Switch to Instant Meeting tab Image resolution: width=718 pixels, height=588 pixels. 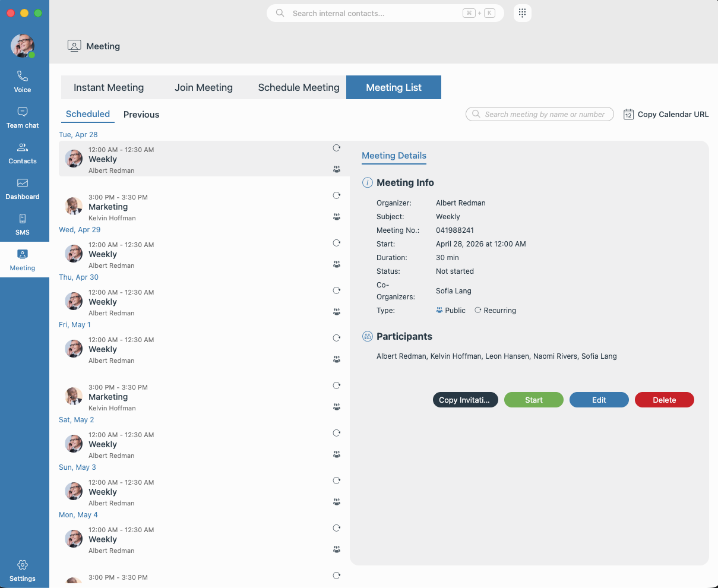point(109,87)
